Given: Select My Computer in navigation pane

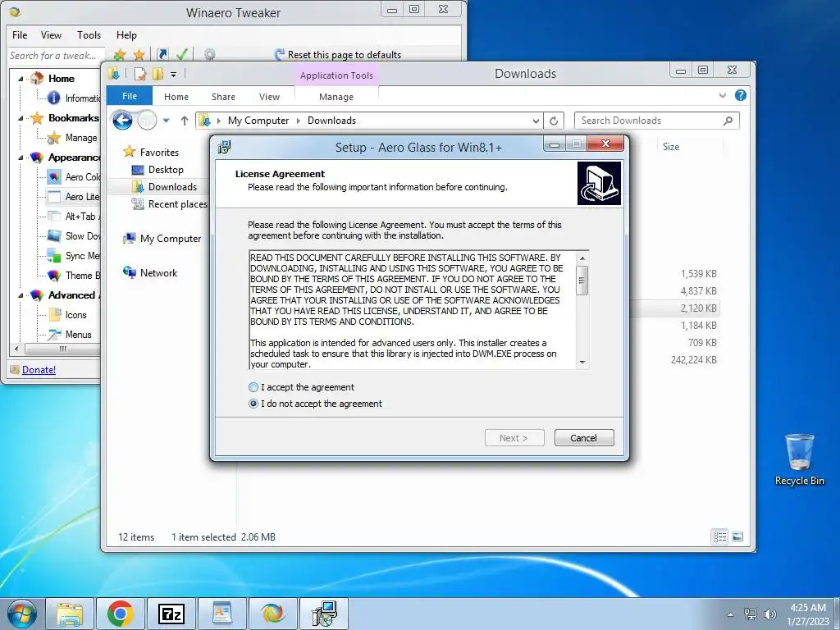Looking at the screenshot, I should [171, 239].
